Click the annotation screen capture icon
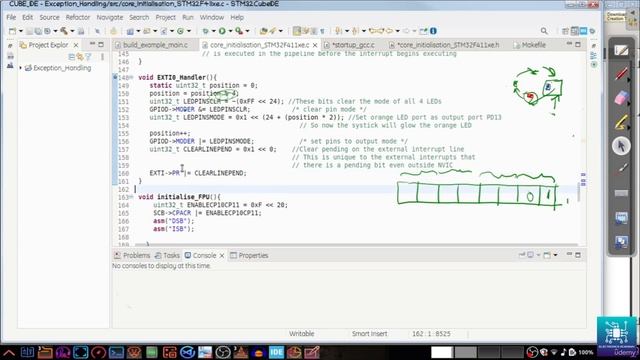The width and height of the screenshot is (640, 360). pos(621,219)
